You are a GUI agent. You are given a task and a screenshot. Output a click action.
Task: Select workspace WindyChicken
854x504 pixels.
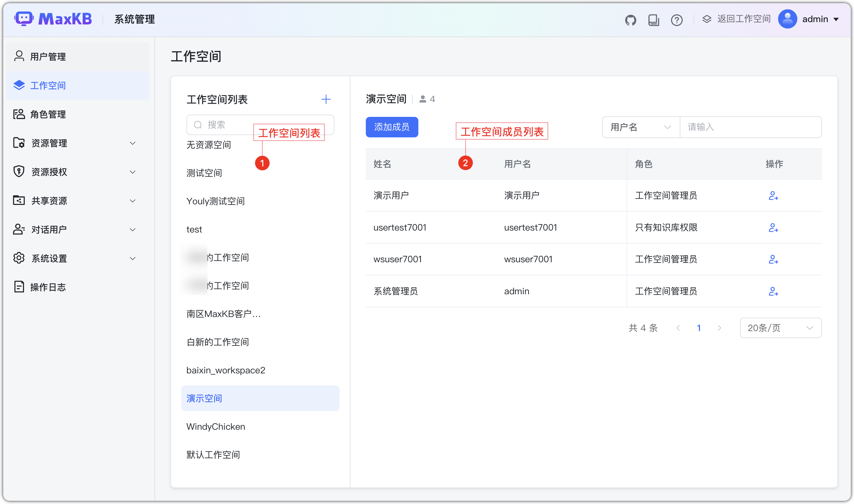click(215, 426)
